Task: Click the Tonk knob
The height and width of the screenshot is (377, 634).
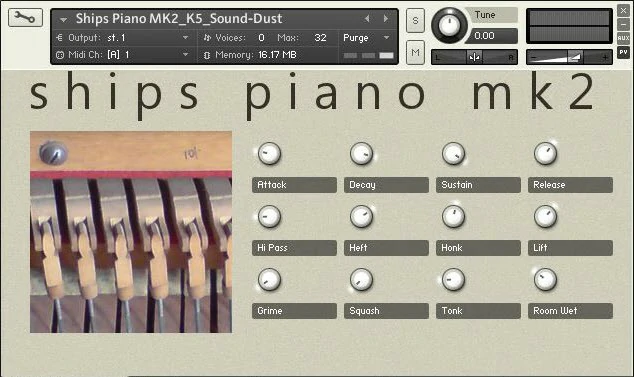Action: click(453, 280)
